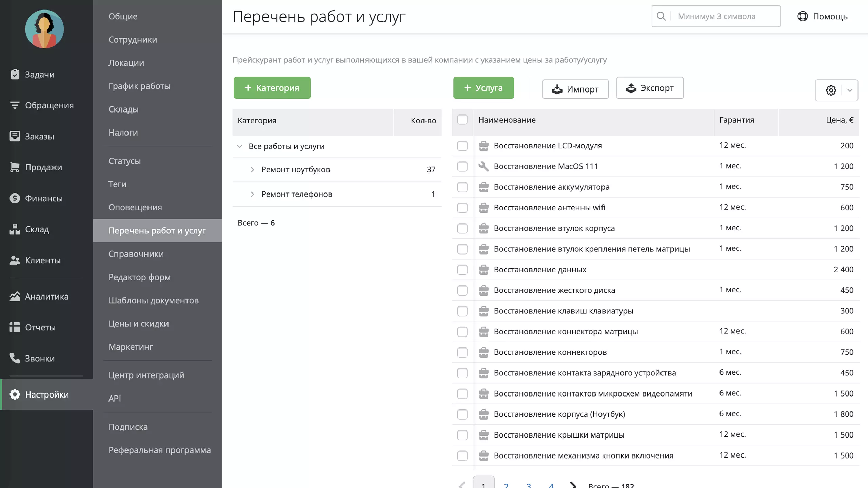Select checkbox for Восстановление жесткого диска

(462, 290)
